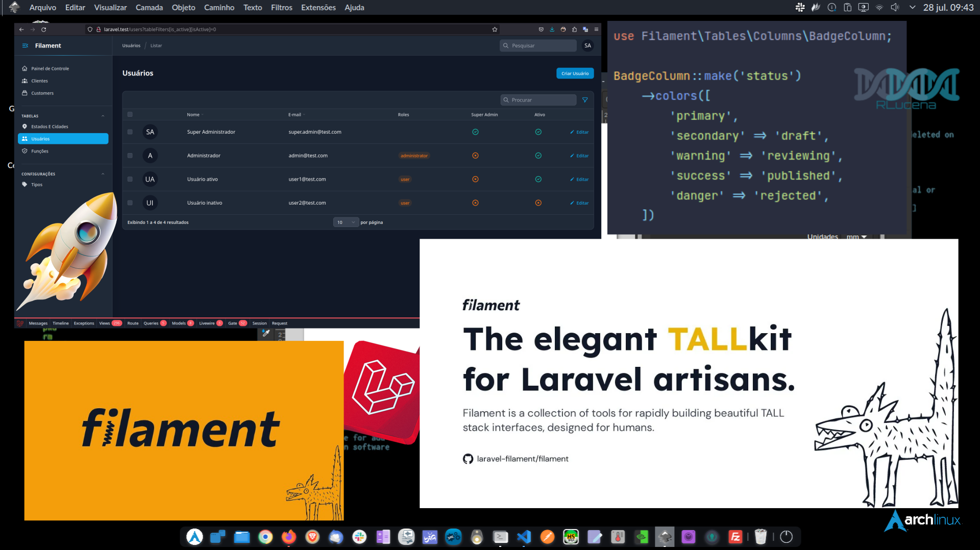Collapse the Filament sidebar with the menu icon
Screen dimensions: 980x550
[25, 46]
